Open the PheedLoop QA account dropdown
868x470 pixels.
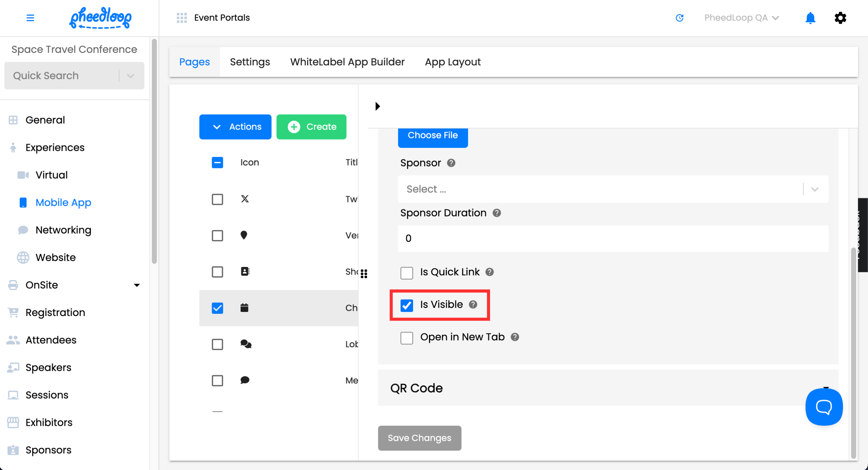tap(742, 18)
